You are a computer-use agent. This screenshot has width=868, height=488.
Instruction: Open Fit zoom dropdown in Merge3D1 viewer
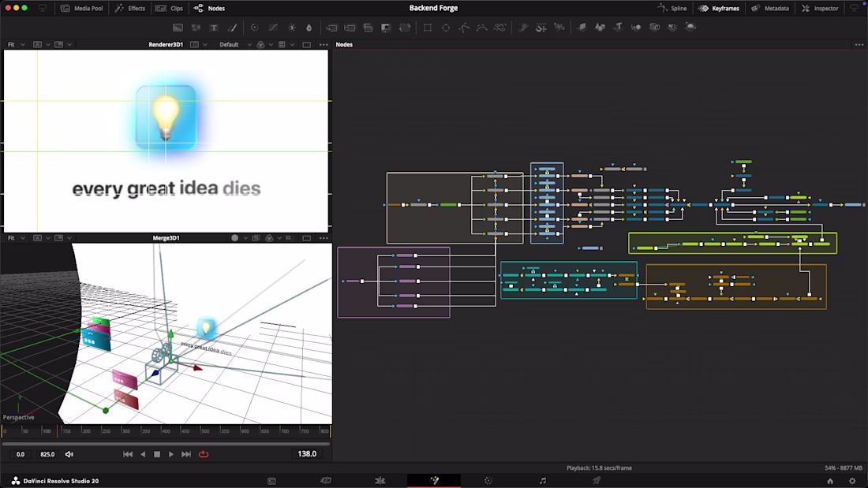(16, 238)
